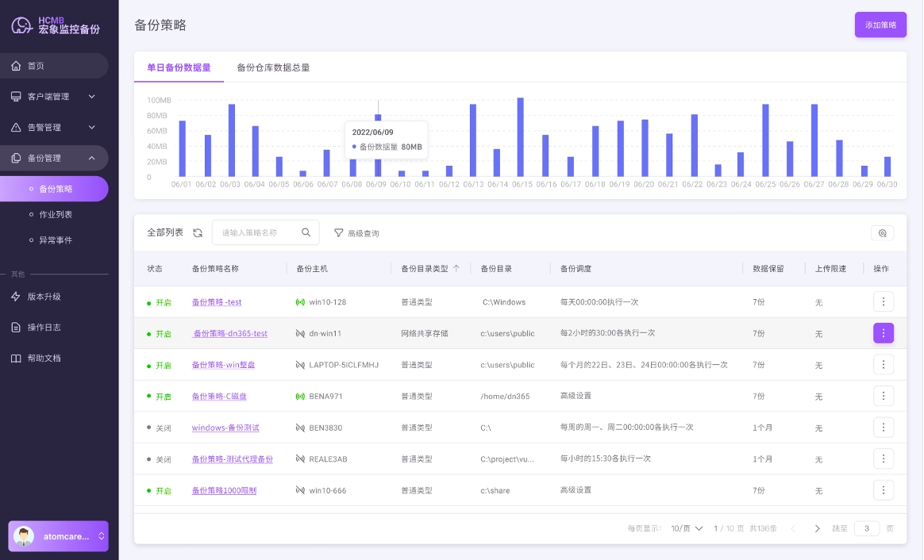The image size is (924, 560).
Task: Open the atomcare user account switcher
Action: [x=58, y=536]
